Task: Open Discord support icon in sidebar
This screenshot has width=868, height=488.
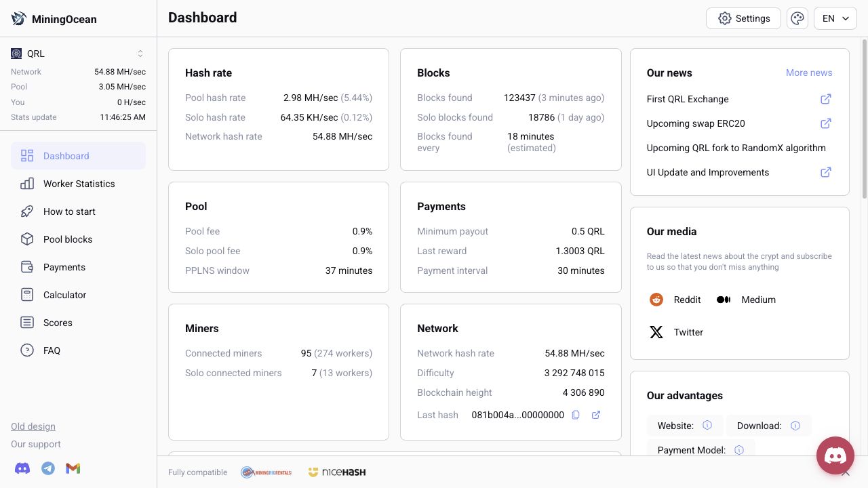Action: (22, 468)
